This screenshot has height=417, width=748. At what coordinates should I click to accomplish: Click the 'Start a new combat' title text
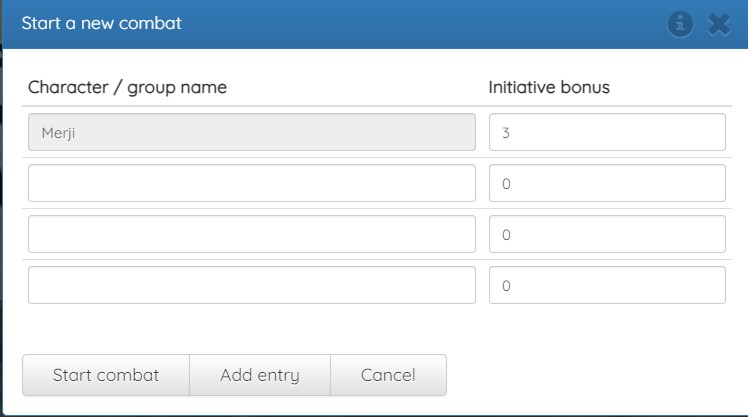pos(102,23)
